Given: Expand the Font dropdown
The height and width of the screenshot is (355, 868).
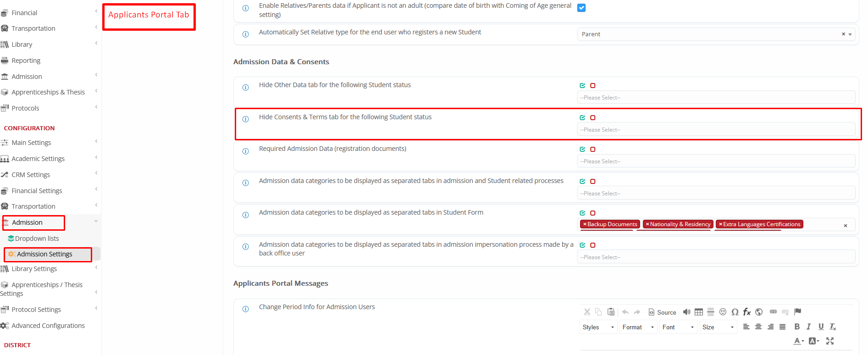Looking at the screenshot, I should [x=678, y=327].
